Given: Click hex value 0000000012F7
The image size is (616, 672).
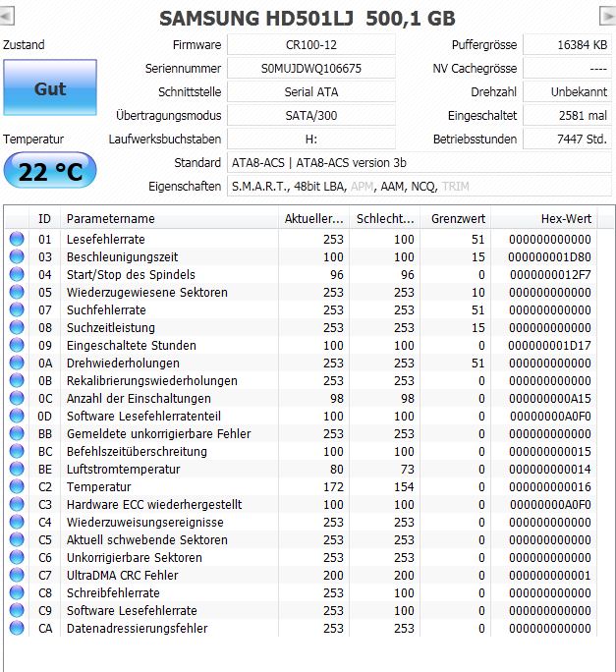Looking at the screenshot, I should [550, 275].
